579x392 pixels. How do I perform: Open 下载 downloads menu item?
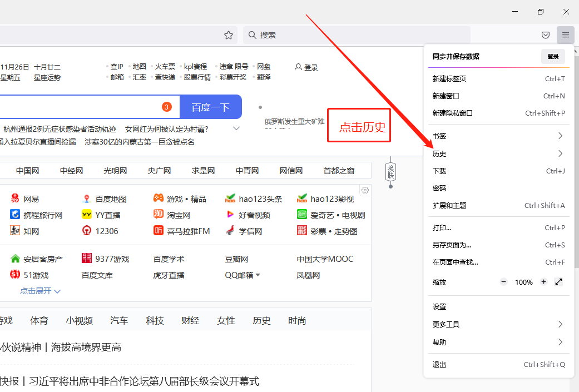498,171
